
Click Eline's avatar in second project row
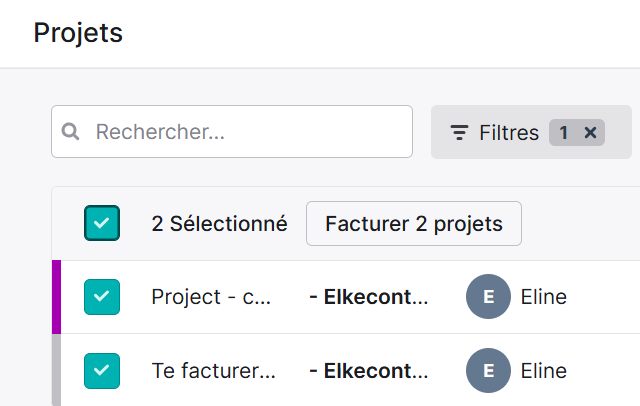click(x=488, y=371)
